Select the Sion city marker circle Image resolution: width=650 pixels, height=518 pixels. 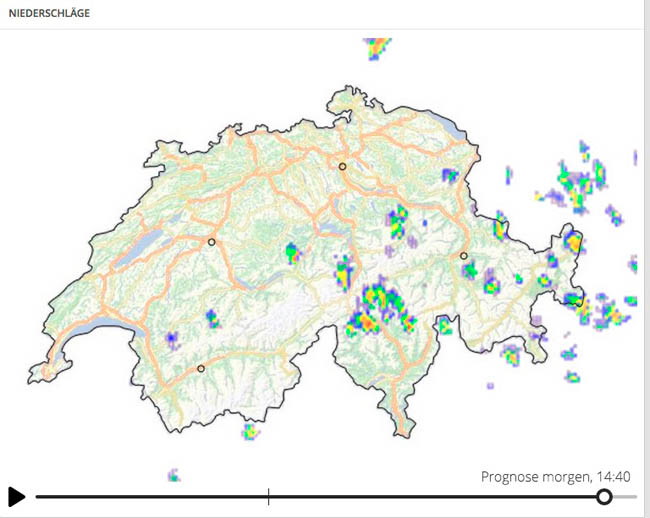pos(201,368)
